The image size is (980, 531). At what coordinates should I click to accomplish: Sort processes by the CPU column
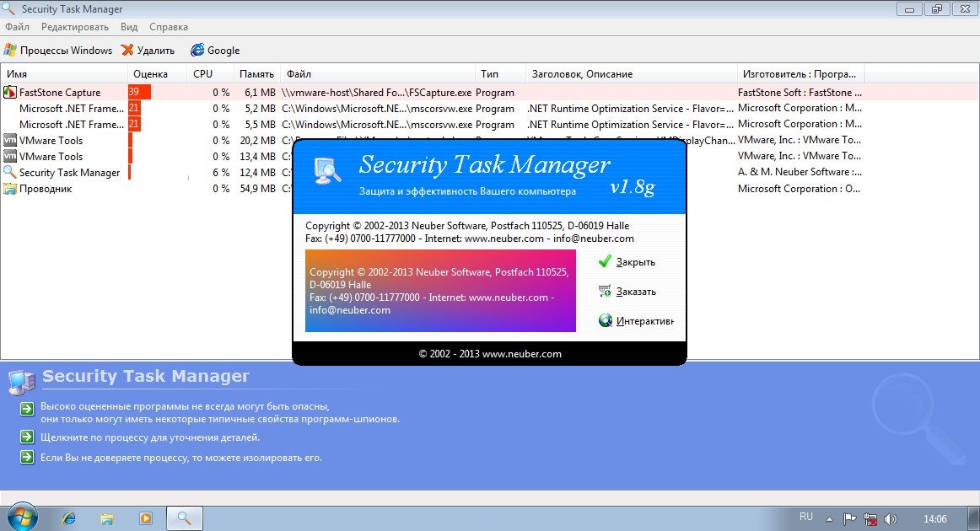(x=210, y=73)
